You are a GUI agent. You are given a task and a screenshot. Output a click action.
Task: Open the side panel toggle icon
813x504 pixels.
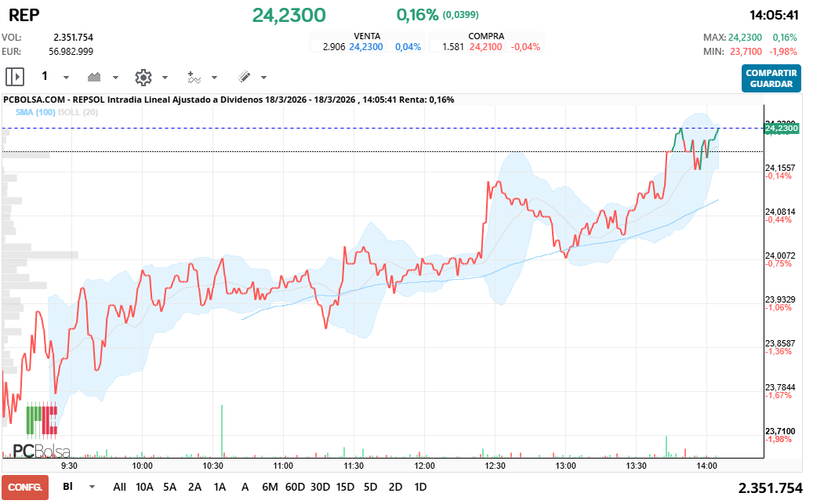coord(13,76)
